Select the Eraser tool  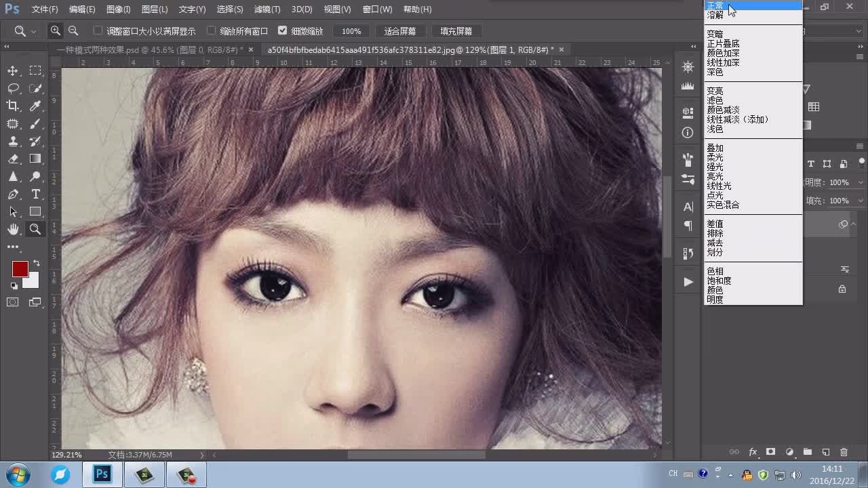pos(13,159)
